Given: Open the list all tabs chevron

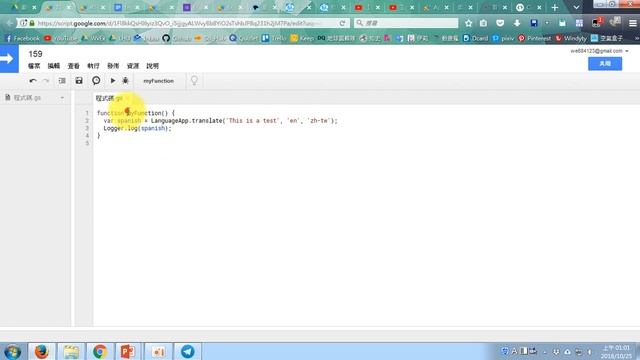Looking at the screenshot, I should point(576,7).
